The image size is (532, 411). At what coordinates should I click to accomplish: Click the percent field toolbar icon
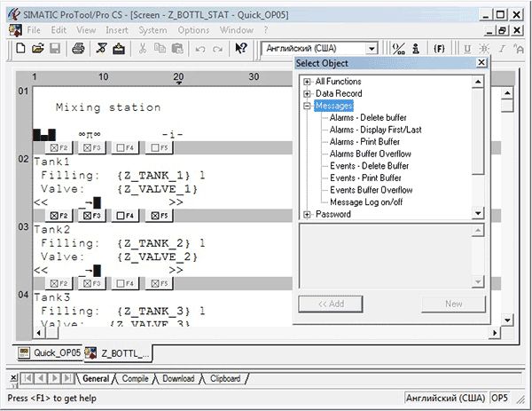coord(398,49)
